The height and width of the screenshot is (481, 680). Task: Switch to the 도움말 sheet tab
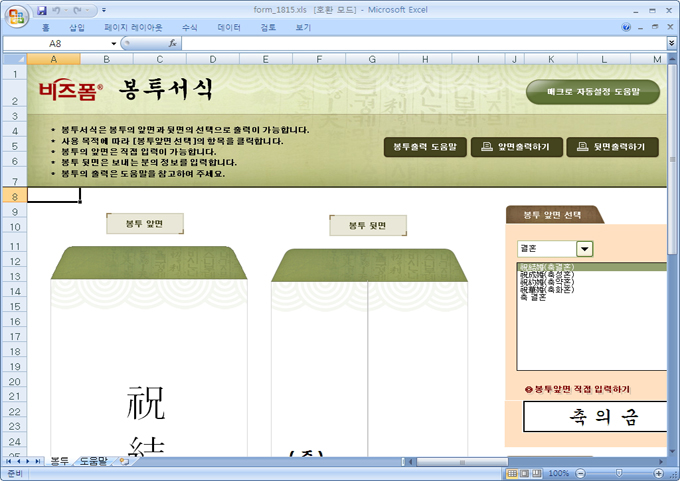coord(94,461)
